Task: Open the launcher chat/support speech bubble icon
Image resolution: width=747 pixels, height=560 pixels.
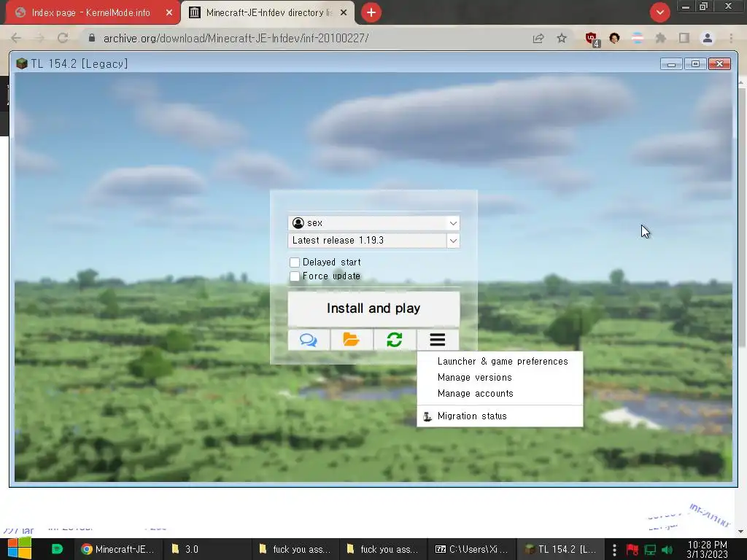Action: (x=309, y=340)
